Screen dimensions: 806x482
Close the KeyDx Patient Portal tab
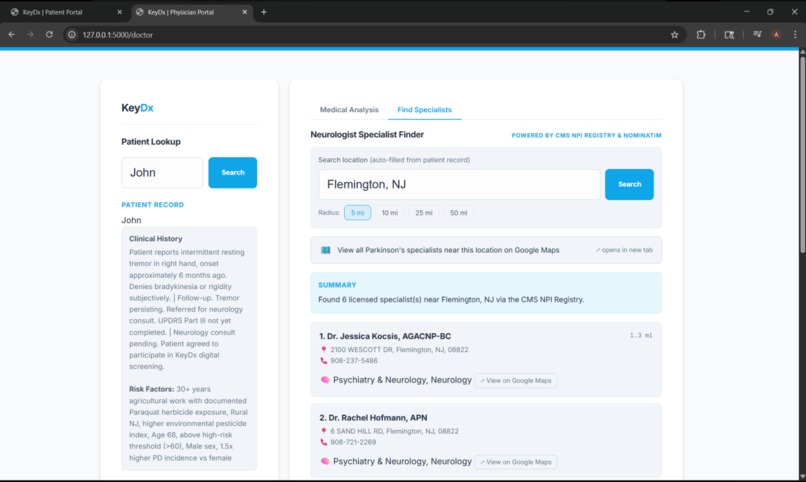click(x=120, y=12)
